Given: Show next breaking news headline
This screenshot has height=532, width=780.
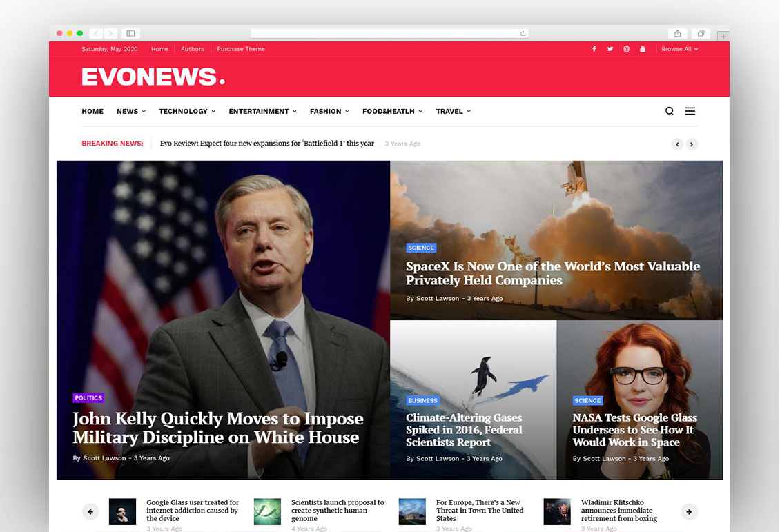Looking at the screenshot, I should [692, 144].
